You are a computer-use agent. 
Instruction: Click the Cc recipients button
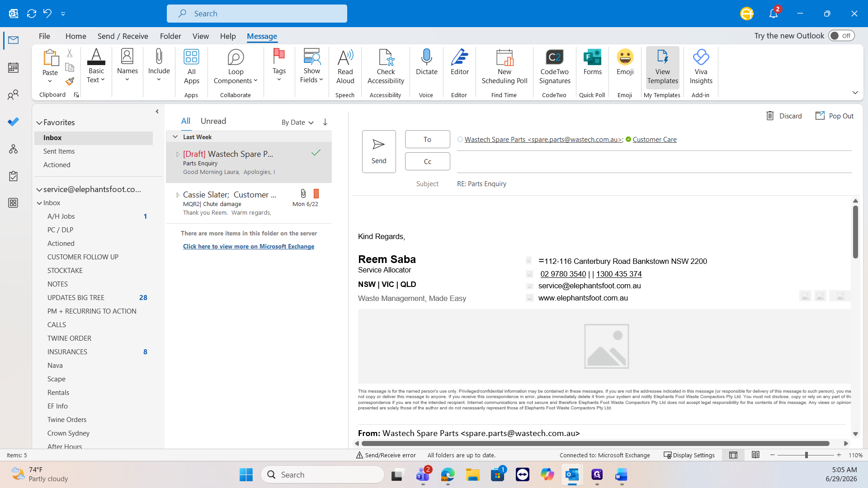[x=427, y=161]
